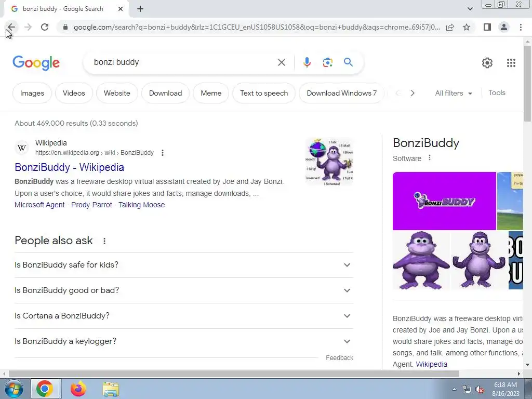The width and height of the screenshot is (532, 399).
Task: Select the Download Windows 7 chip
Action: 342,93
